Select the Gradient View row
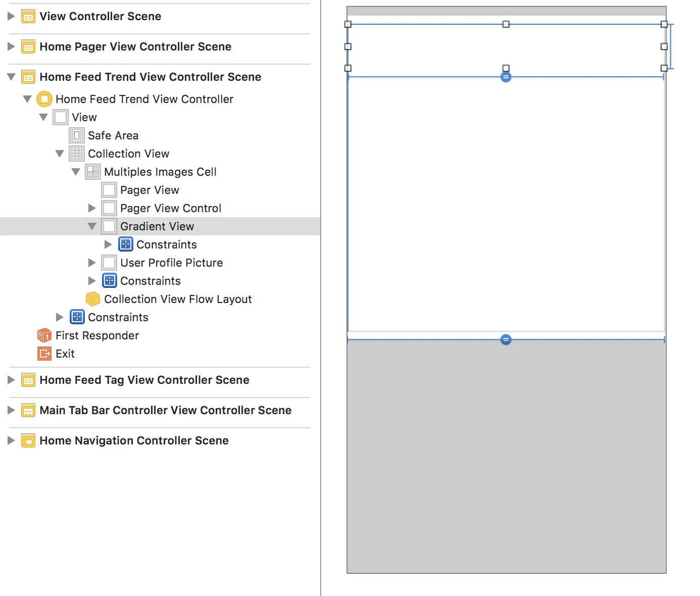The width and height of the screenshot is (700, 596). pyautogui.click(x=160, y=226)
